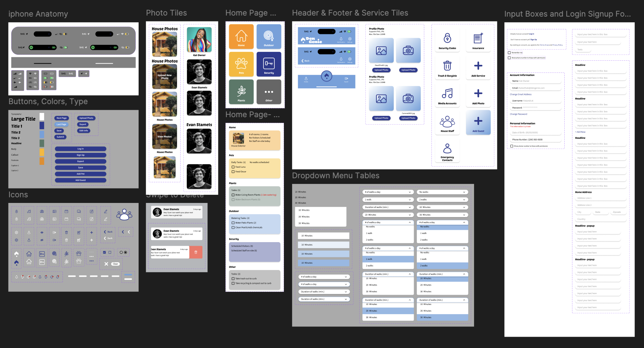Check Clean Pool & Add chemicals
The width and height of the screenshot is (644, 348).
(x=233, y=227)
